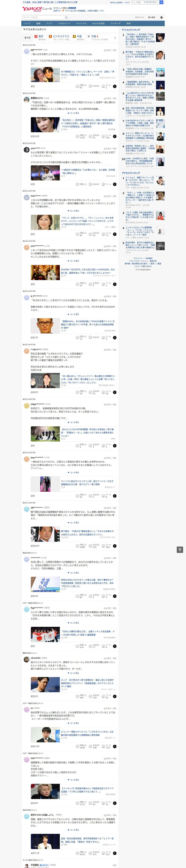Click the scroll-to-top arrow button
This screenshot has width=186, height=868.
coord(180,550)
